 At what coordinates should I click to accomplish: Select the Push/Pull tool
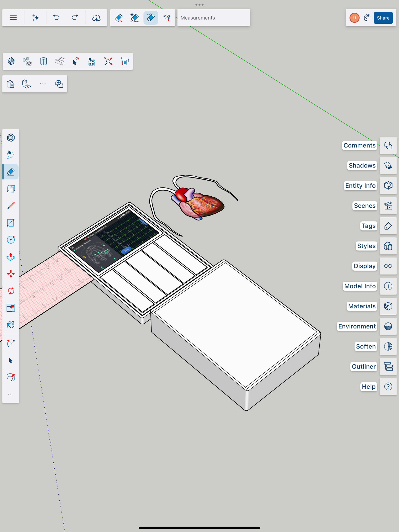click(x=11, y=257)
